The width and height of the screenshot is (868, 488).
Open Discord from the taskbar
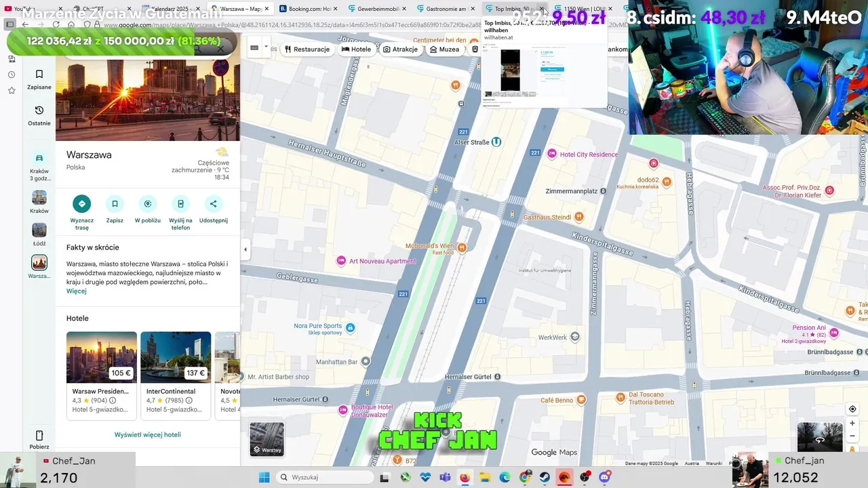604,477
